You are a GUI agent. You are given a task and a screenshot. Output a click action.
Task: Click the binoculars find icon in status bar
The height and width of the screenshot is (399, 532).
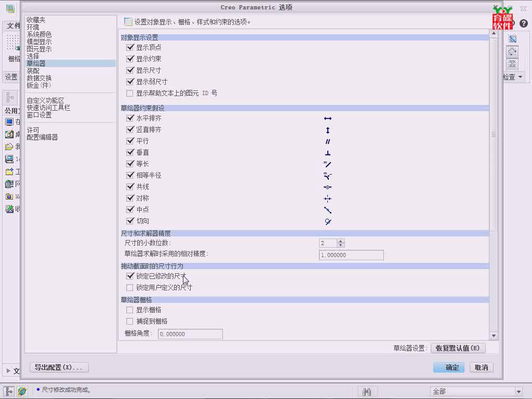click(366, 392)
